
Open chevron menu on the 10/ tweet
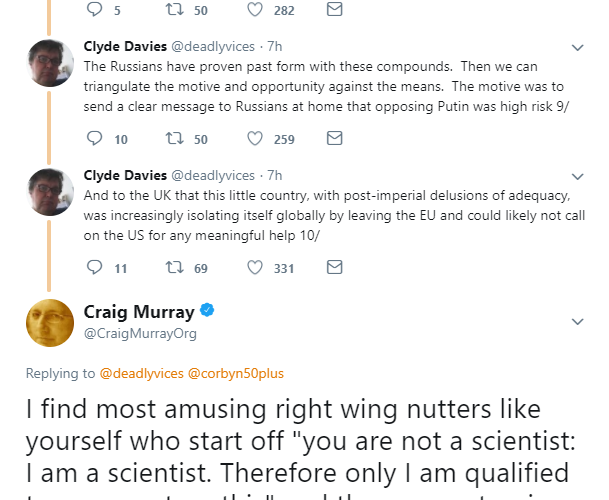pos(577,176)
